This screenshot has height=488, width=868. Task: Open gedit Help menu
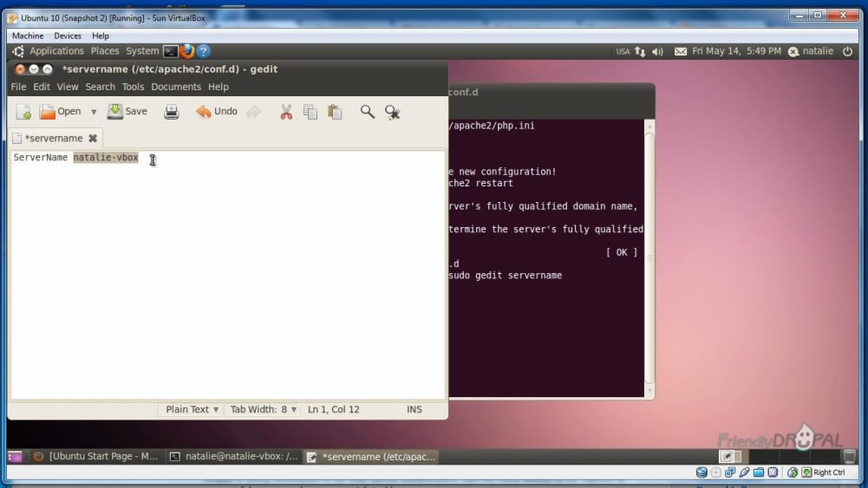[219, 87]
